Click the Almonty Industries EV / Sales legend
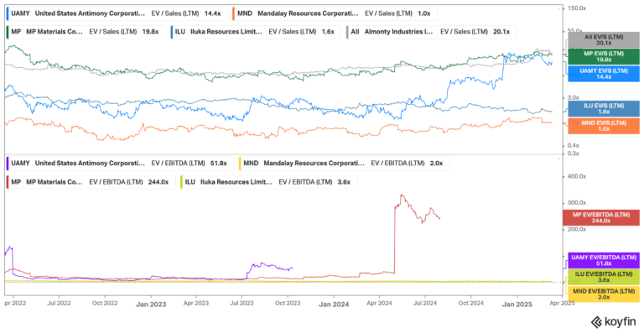The image size is (644, 333). 431,32
